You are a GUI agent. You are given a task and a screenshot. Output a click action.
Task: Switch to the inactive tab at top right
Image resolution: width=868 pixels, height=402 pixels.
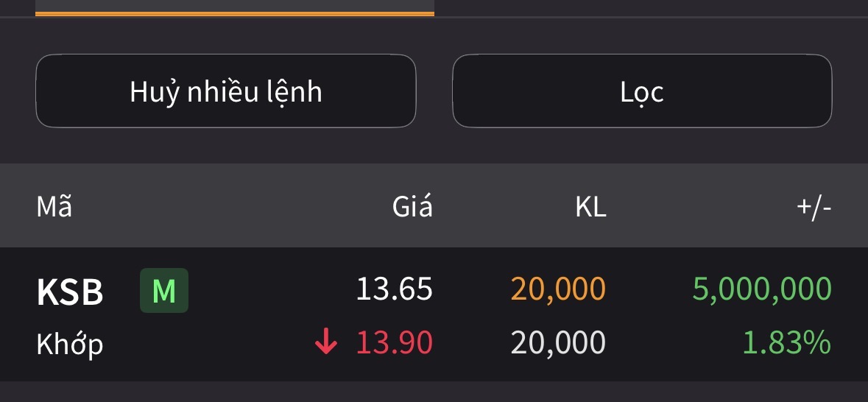[651, 8]
